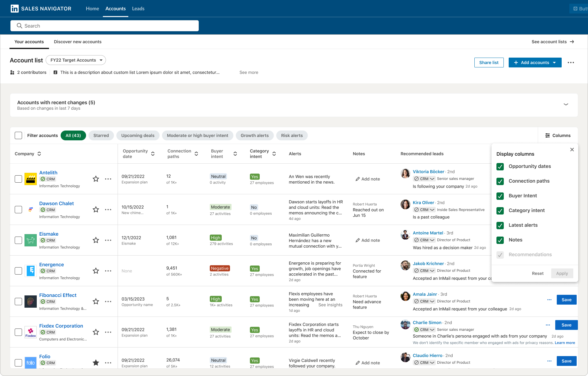Image resolution: width=588 pixels, height=376 pixels.
Task: Uncheck Notes column checkbox
Action: [x=500, y=240]
